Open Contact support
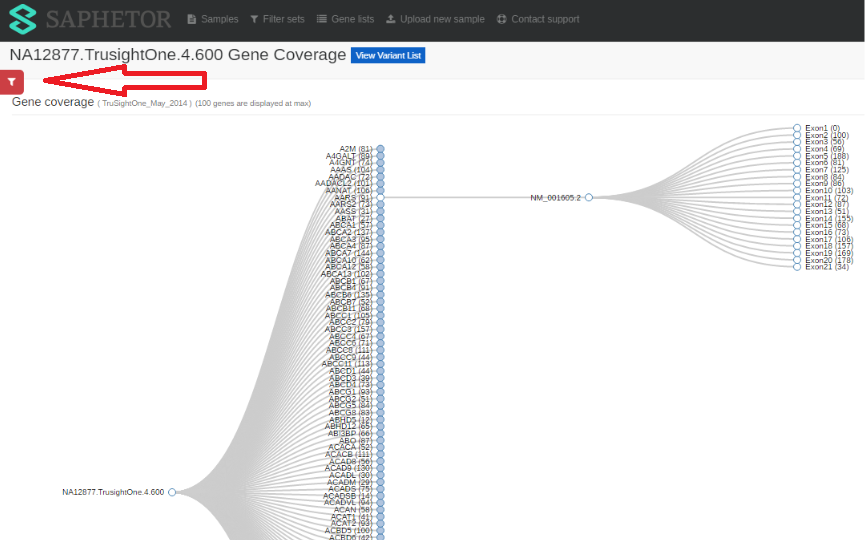 click(538, 19)
